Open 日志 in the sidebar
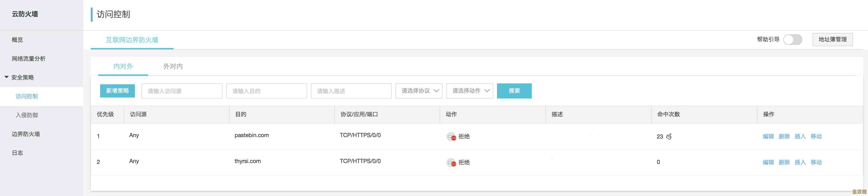 pos(18,153)
